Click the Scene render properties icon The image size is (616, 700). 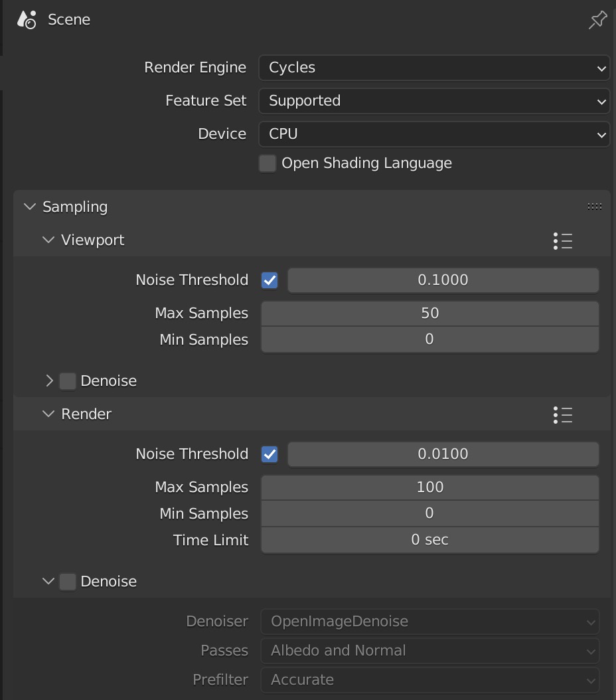[x=27, y=20]
